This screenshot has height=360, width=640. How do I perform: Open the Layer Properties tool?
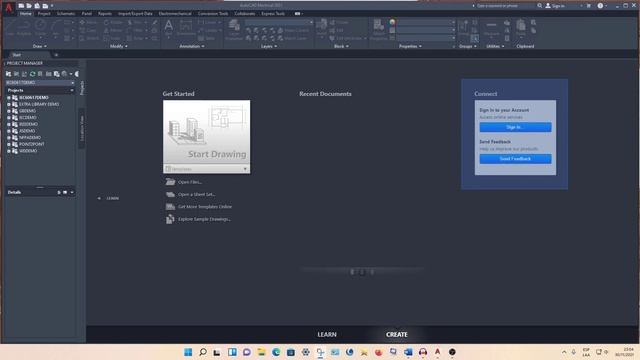[x=234, y=30]
